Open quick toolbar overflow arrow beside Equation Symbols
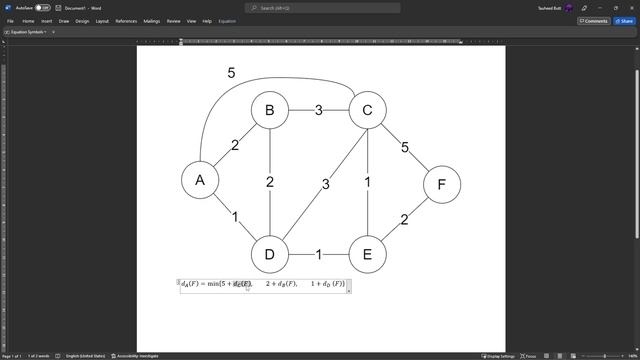Image resolution: width=640 pixels, height=360 pixels. 53,32
